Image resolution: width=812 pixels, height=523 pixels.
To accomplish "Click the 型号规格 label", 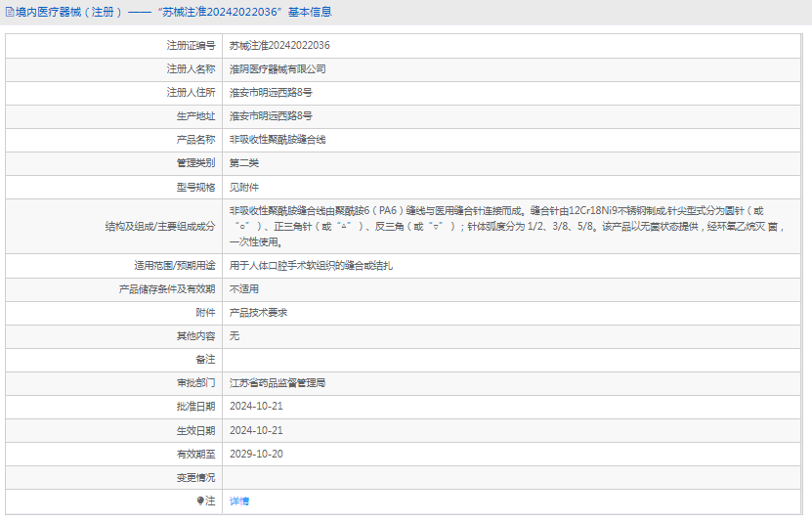I will pos(195,187).
